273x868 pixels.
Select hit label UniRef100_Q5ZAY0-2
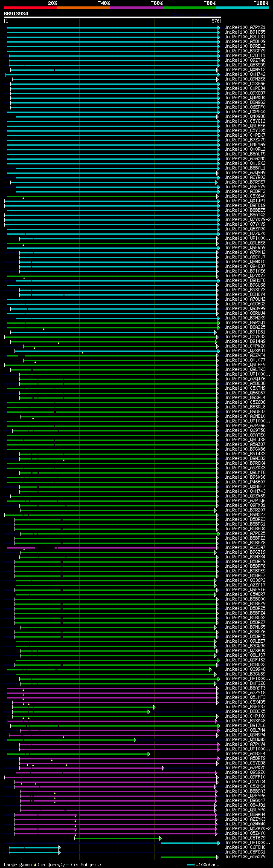(x=247, y=829)
